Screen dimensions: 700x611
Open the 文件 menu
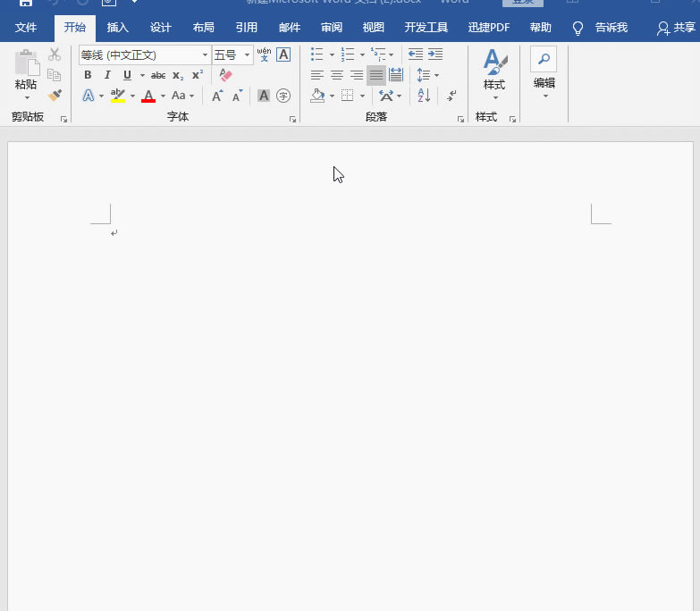coord(26,28)
